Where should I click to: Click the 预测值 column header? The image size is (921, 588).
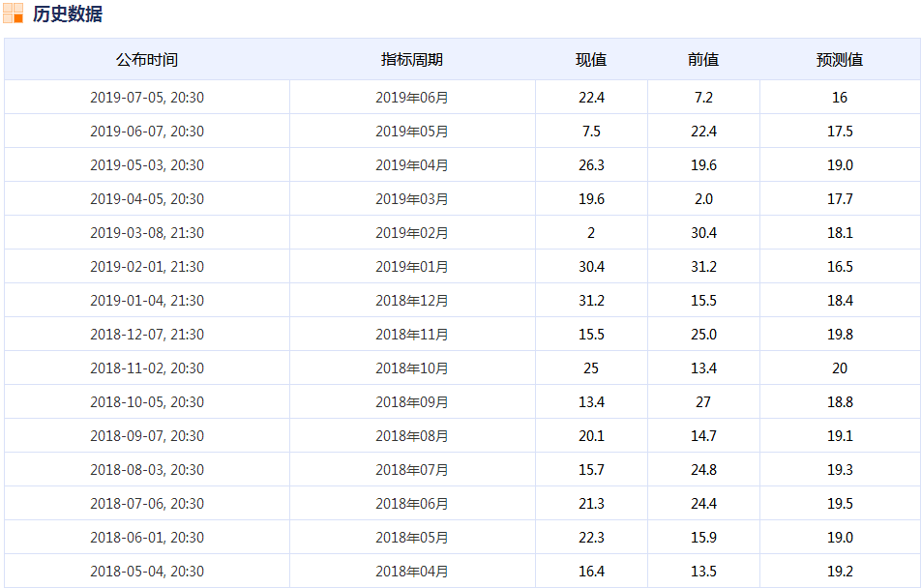point(840,60)
